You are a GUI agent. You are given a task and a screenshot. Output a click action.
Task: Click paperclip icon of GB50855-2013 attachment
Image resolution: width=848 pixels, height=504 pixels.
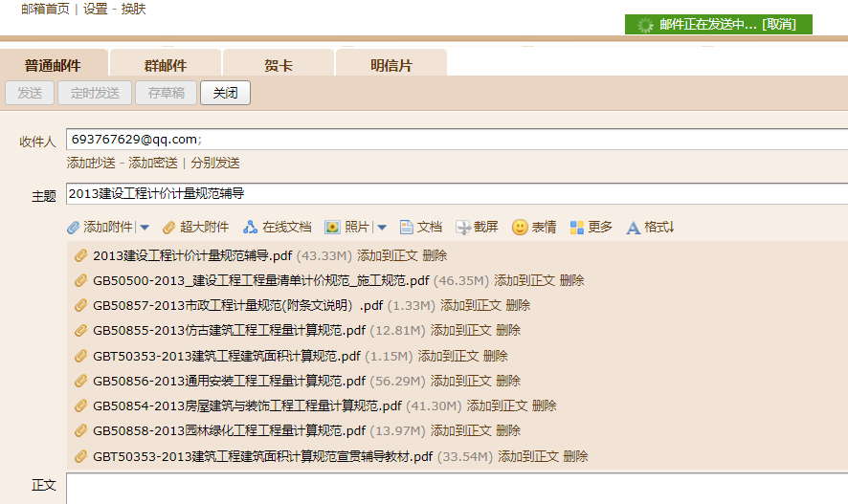click(80, 330)
